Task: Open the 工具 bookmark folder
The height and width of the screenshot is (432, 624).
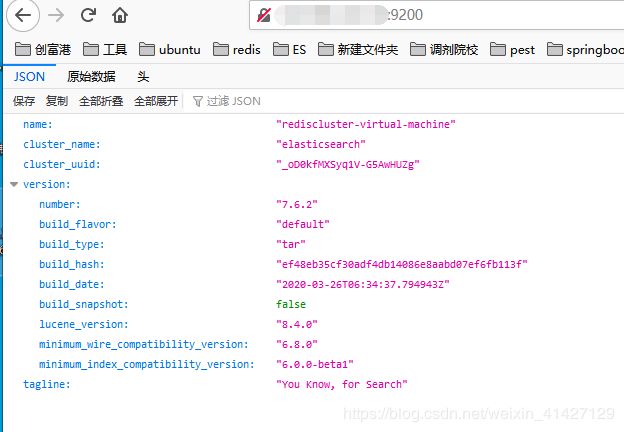Action: pos(105,50)
